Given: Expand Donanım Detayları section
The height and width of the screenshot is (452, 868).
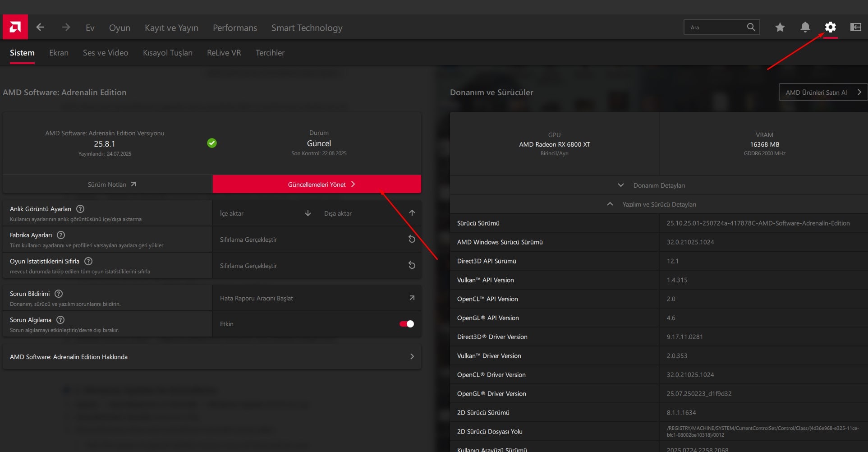Looking at the screenshot, I should tap(652, 185).
